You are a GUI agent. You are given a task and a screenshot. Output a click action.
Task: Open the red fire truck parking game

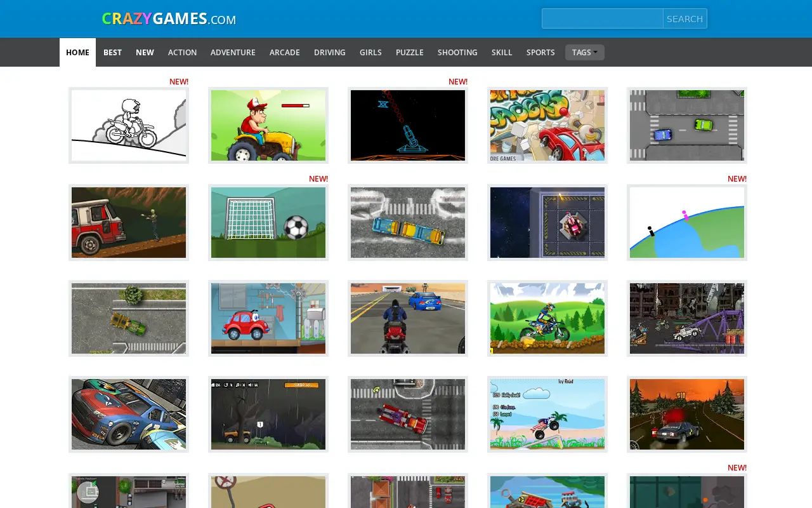tap(408, 414)
